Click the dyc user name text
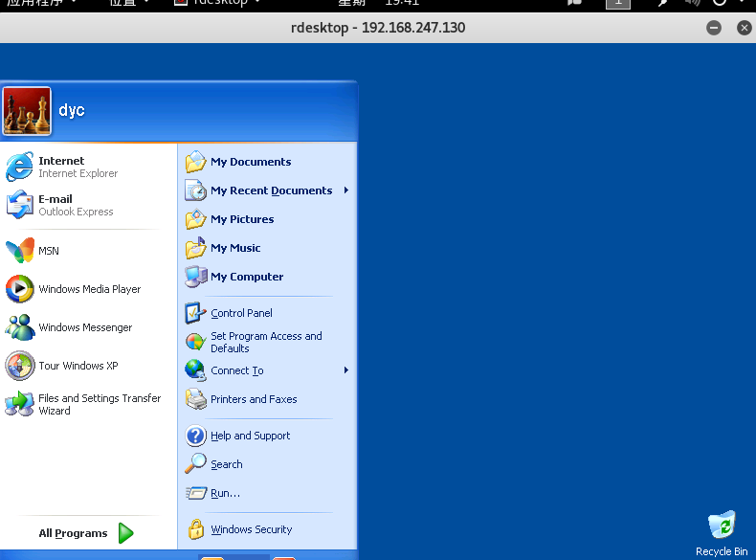Viewport: 756px width, 560px height. click(x=72, y=110)
